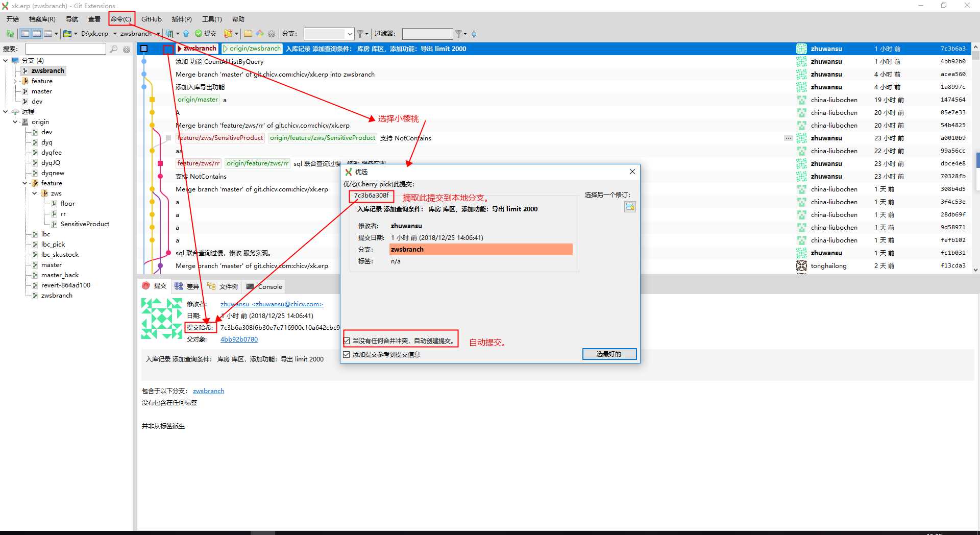Click the green commit check icon

pos(199,34)
